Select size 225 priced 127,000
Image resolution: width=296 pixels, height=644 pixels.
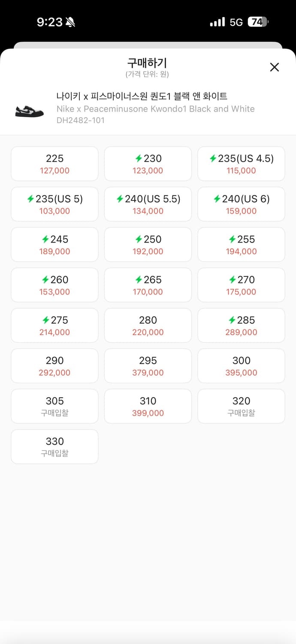tap(54, 164)
